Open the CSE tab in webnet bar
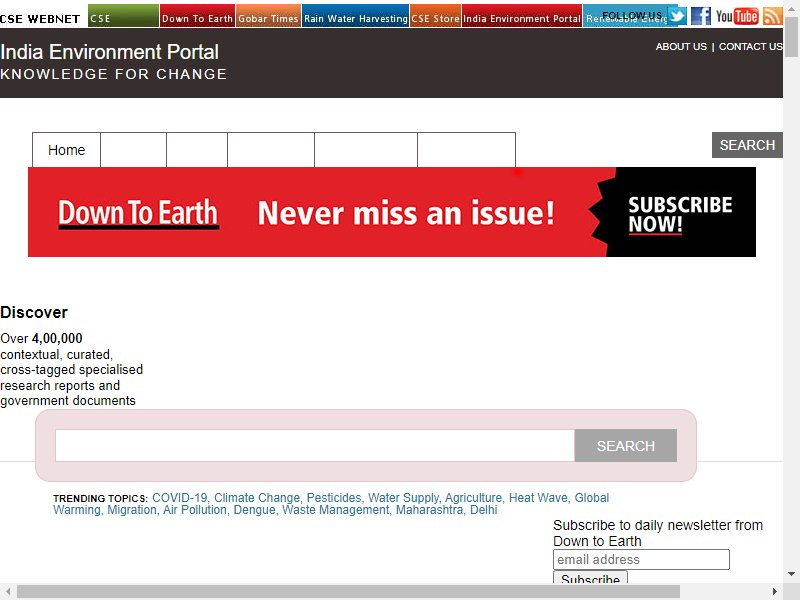 (123, 16)
